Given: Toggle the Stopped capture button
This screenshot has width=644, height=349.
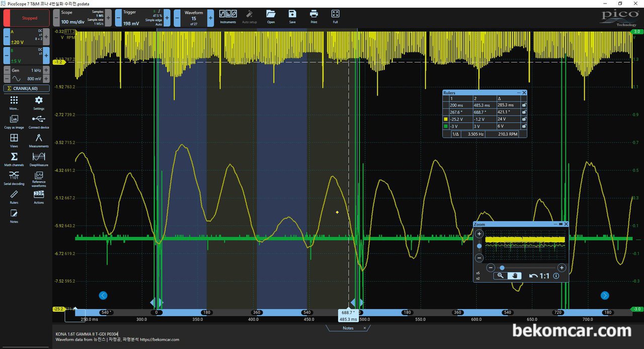Looking at the screenshot, I should tap(27, 18).
